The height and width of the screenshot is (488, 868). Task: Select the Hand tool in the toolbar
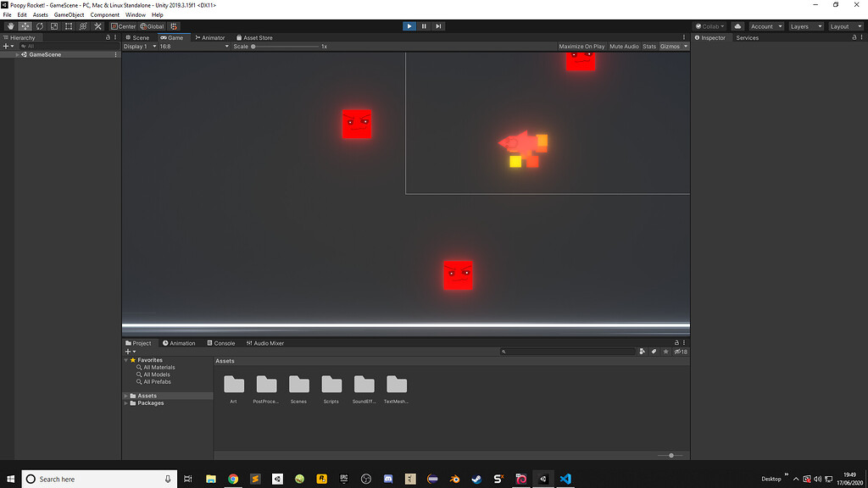(x=11, y=26)
